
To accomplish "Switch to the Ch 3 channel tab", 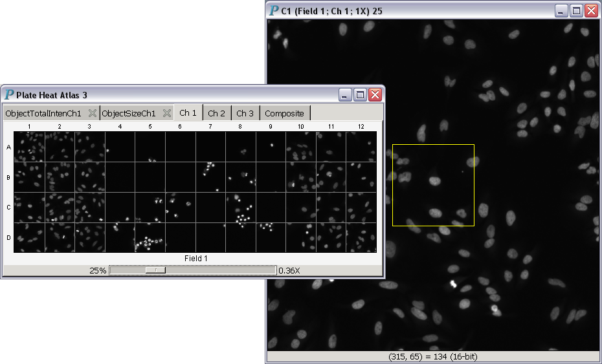I will pyautogui.click(x=245, y=113).
